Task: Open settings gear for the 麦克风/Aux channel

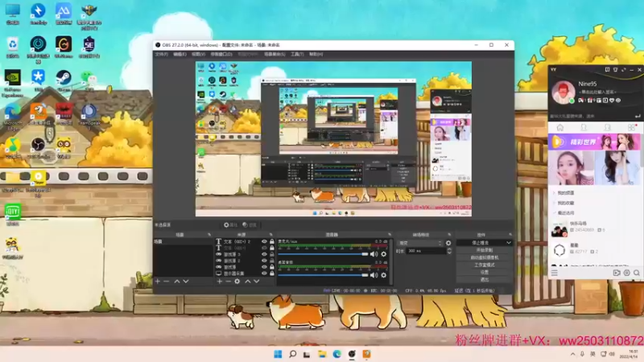Action: (x=384, y=254)
